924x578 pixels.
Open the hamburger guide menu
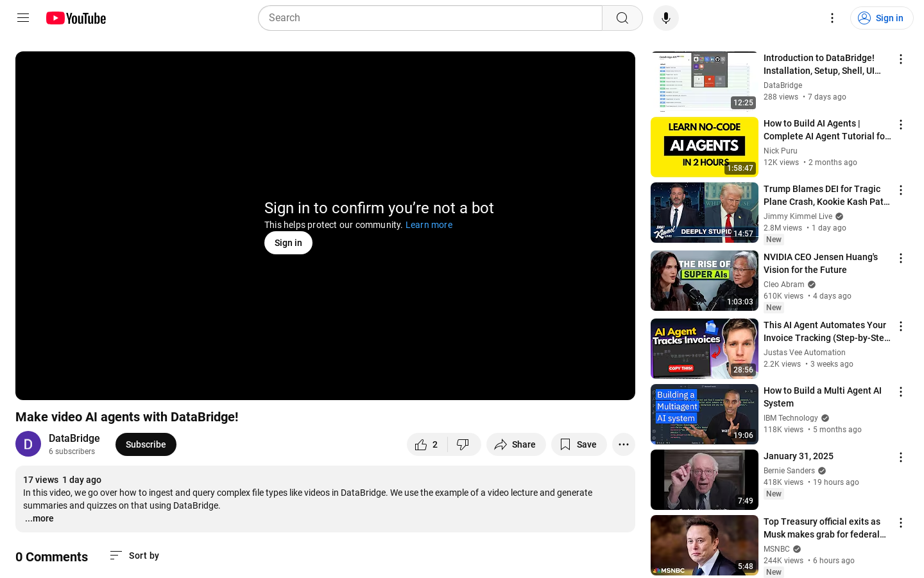tap(23, 18)
